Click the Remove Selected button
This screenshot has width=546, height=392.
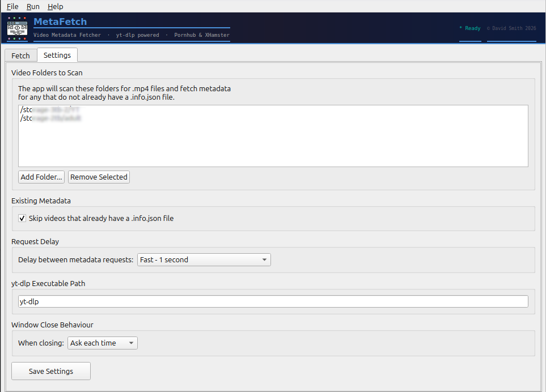[98, 177]
